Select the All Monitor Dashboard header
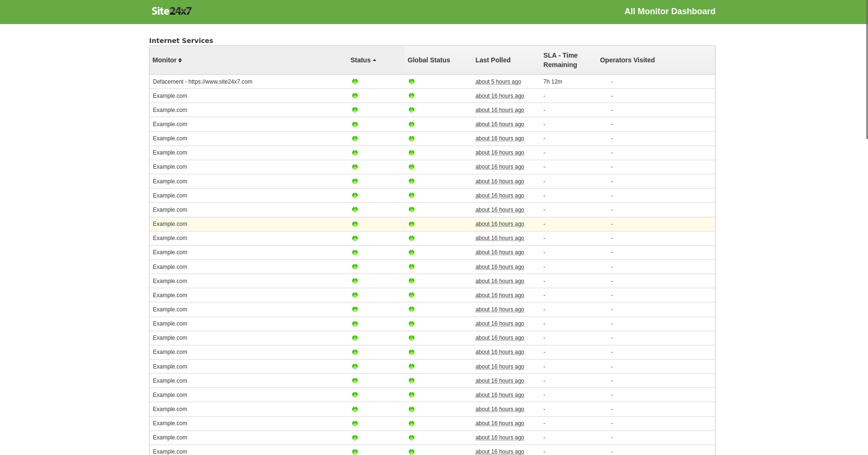 click(670, 11)
